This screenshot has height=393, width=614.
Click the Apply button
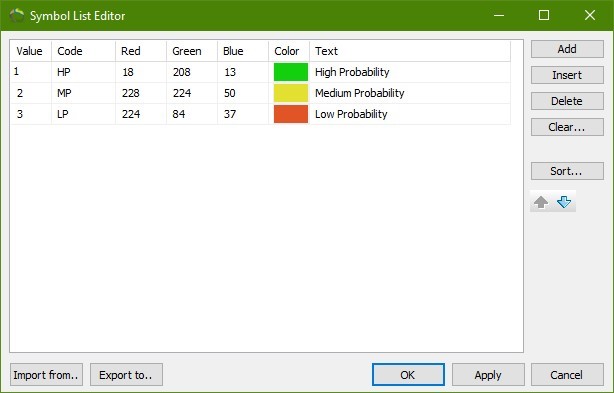tap(488, 375)
